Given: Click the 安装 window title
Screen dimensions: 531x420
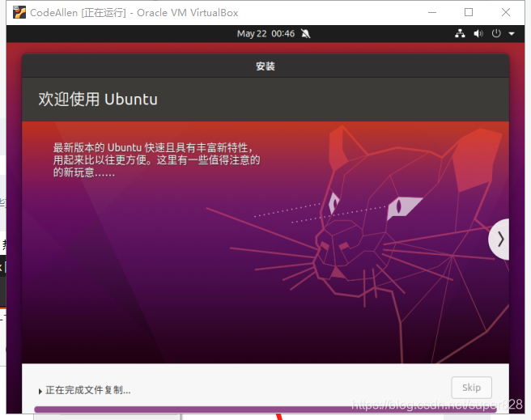Looking at the screenshot, I should click(x=265, y=66).
